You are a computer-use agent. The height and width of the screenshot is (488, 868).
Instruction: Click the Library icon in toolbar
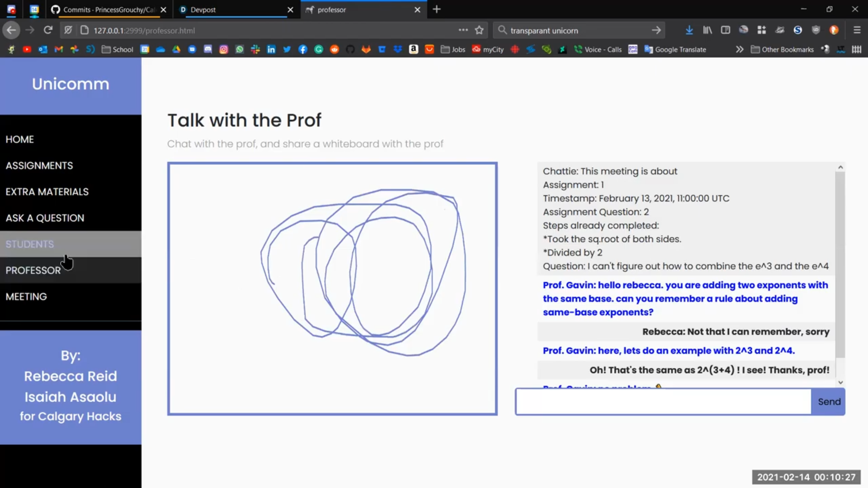[708, 30]
